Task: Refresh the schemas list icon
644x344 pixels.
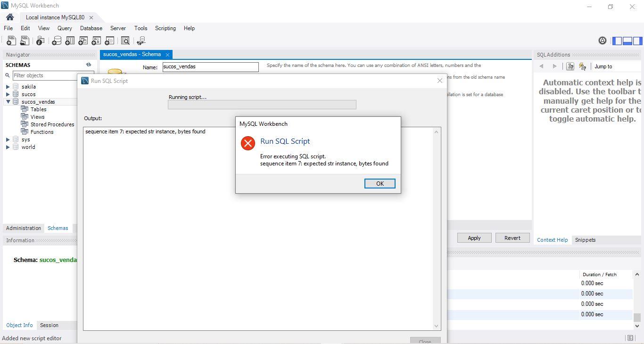Action: point(89,65)
